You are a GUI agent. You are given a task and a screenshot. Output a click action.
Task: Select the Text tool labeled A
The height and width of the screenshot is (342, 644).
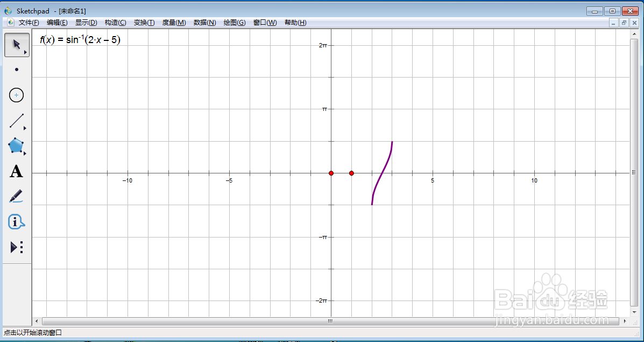(x=17, y=171)
